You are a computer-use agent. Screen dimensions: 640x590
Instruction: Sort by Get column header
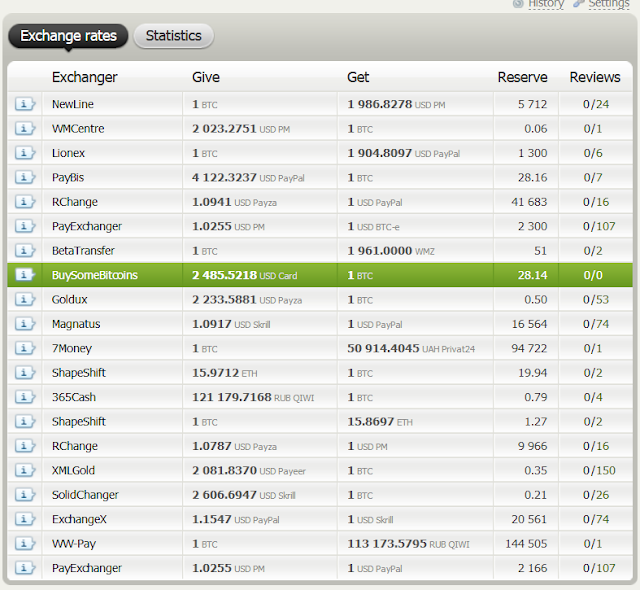358,77
